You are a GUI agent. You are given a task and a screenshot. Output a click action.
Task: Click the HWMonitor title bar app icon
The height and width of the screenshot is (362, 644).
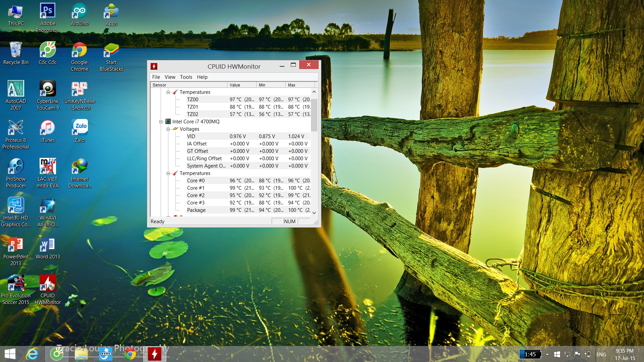pos(154,66)
